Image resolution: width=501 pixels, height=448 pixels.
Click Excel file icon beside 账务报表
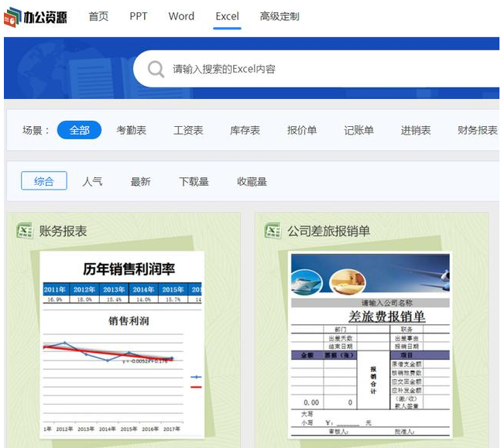pyautogui.click(x=25, y=231)
